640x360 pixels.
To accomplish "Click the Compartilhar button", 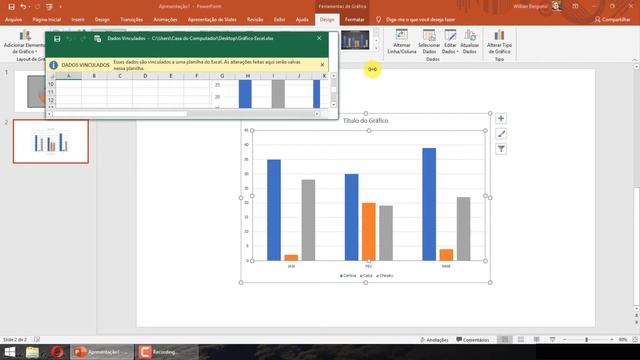I will [x=613, y=20].
